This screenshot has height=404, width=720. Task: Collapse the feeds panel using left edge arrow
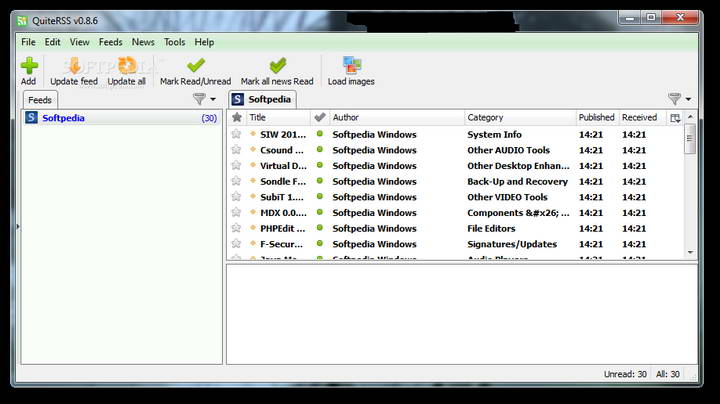(x=18, y=226)
